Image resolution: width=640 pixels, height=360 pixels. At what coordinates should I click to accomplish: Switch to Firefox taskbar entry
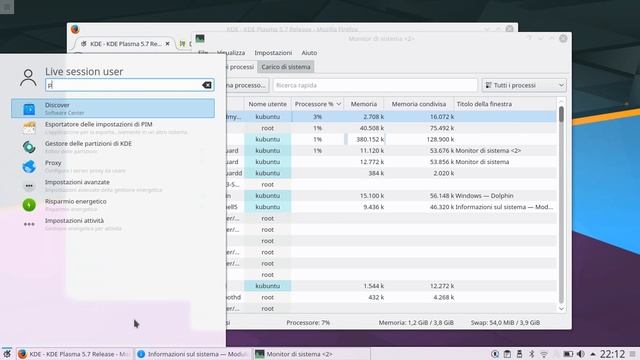click(74, 354)
